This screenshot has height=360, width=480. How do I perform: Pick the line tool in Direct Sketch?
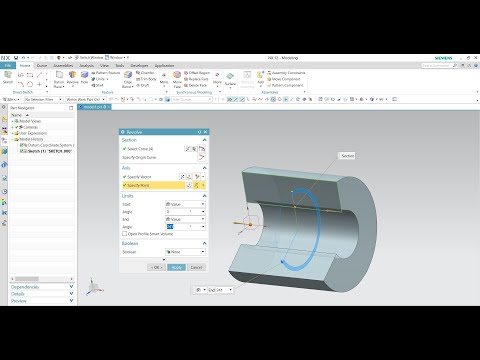coord(39,75)
